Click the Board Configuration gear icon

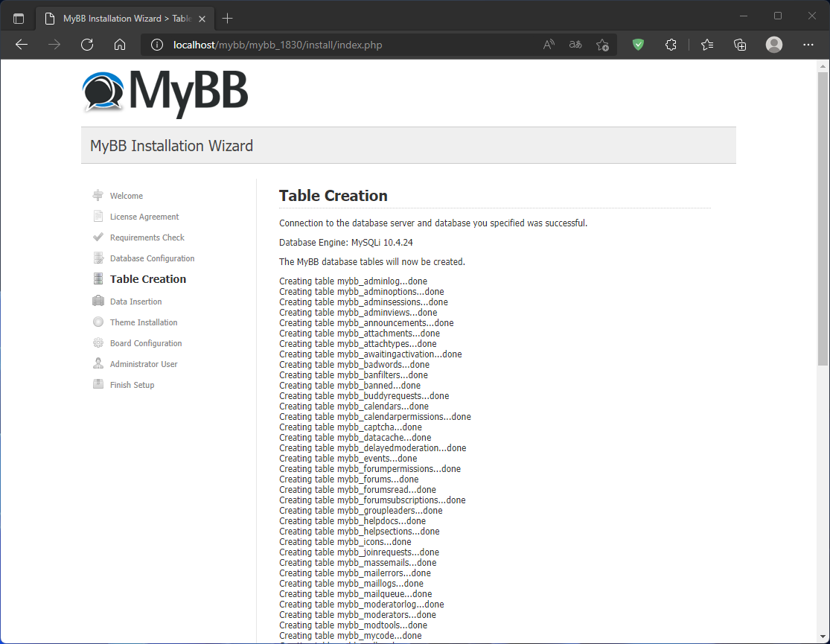pos(98,342)
